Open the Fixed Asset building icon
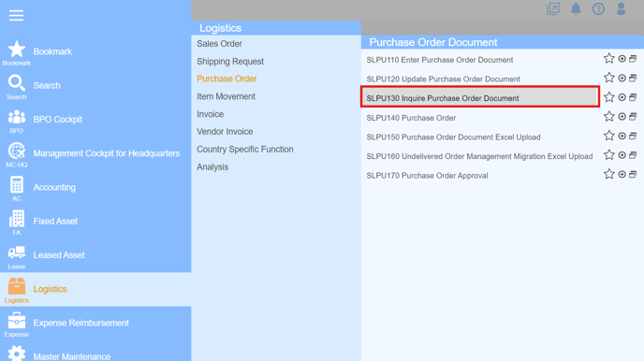Screen dimensions: 644x361 coord(17,219)
